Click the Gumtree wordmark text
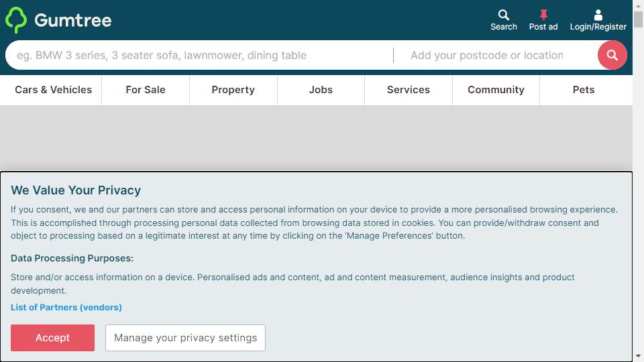Screen dimensions: 644x362 click(73, 20)
